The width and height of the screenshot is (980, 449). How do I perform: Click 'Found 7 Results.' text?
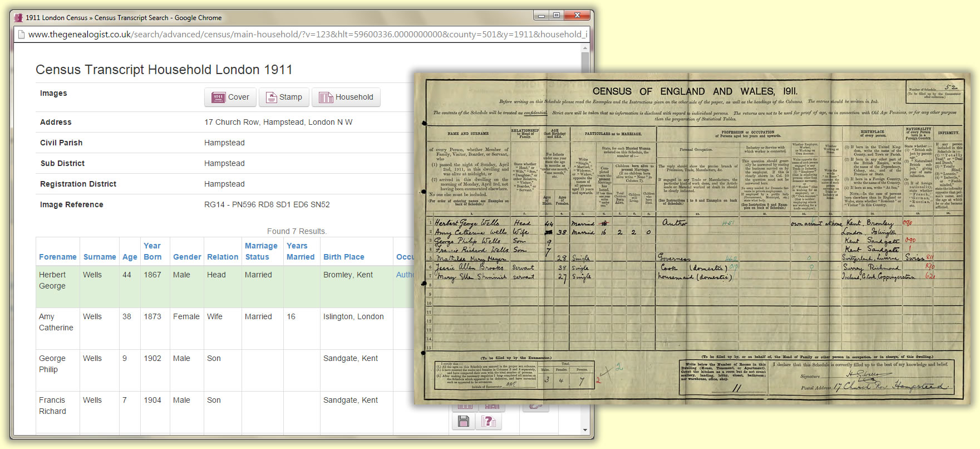point(297,231)
